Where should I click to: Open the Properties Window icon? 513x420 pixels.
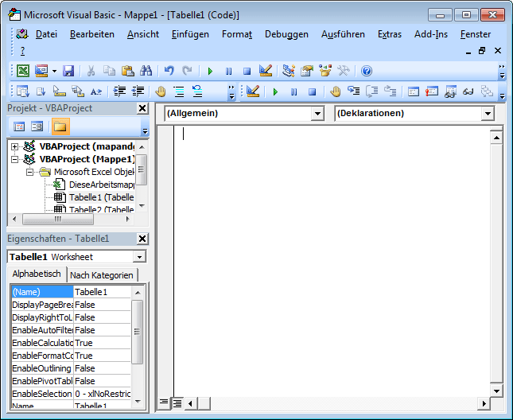(x=307, y=71)
